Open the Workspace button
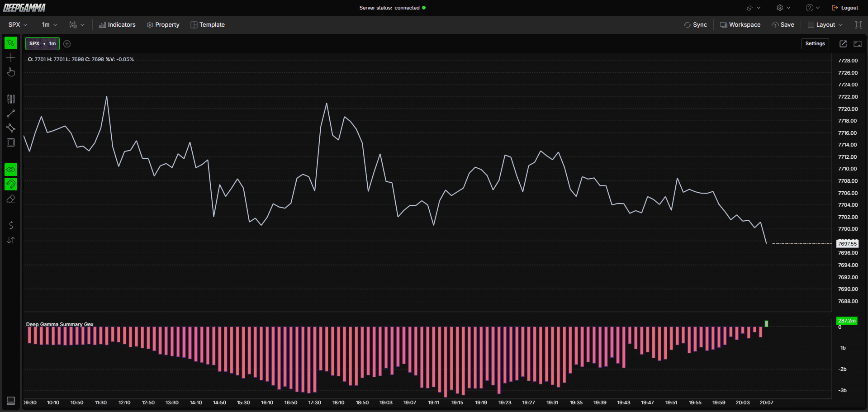868x412 pixels. pyautogui.click(x=740, y=25)
